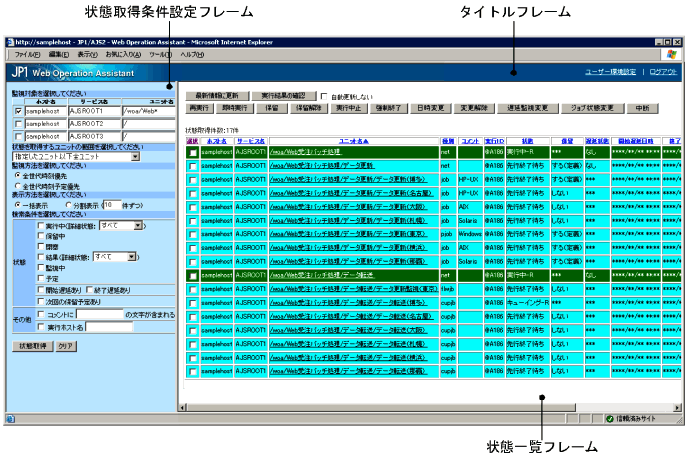Click the クリア button
Screen dimensions: 688x459
tap(66, 346)
